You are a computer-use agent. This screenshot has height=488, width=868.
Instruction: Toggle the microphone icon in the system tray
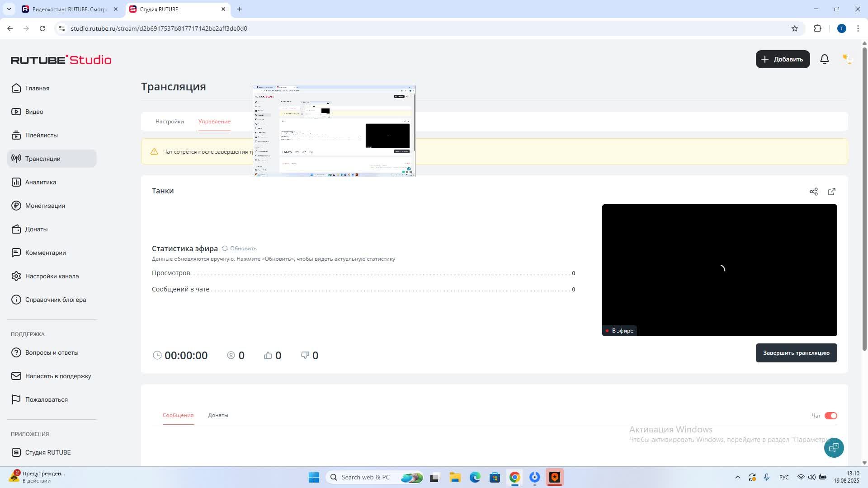[767, 477]
